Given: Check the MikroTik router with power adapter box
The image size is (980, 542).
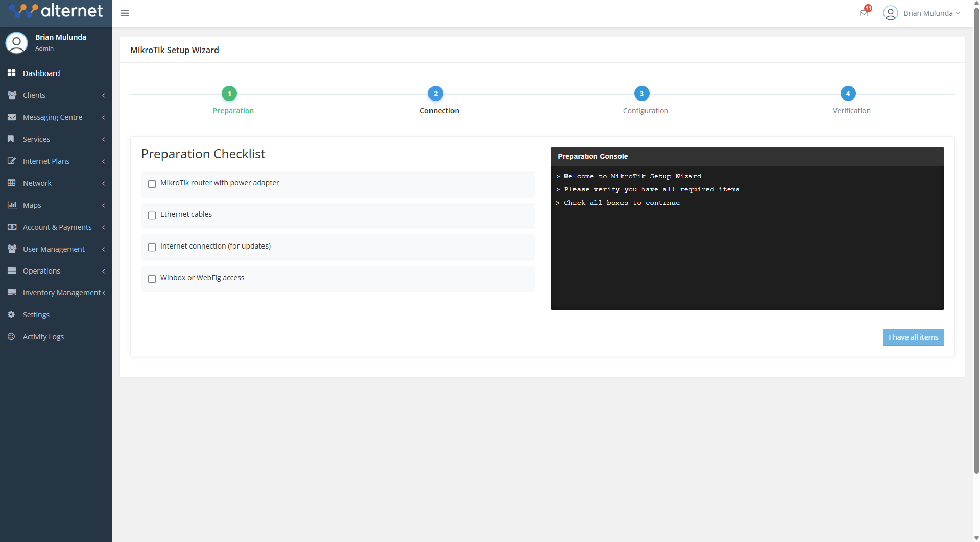Looking at the screenshot, I should click(x=152, y=184).
